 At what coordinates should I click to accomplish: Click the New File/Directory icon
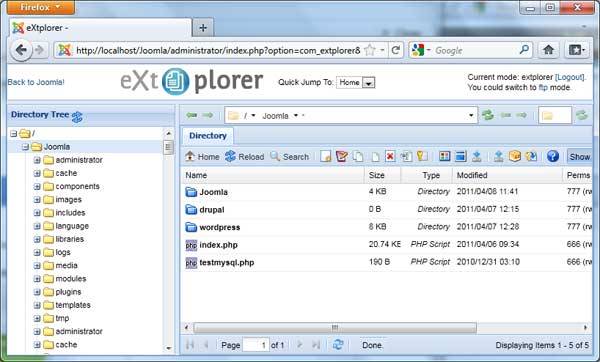click(326, 156)
